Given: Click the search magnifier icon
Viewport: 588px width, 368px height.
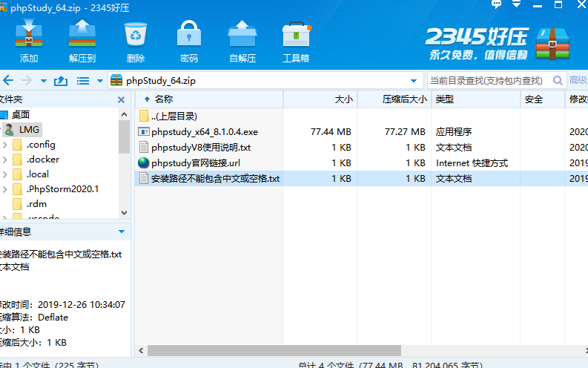Looking at the screenshot, I should pyautogui.click(x=558, y=81).
